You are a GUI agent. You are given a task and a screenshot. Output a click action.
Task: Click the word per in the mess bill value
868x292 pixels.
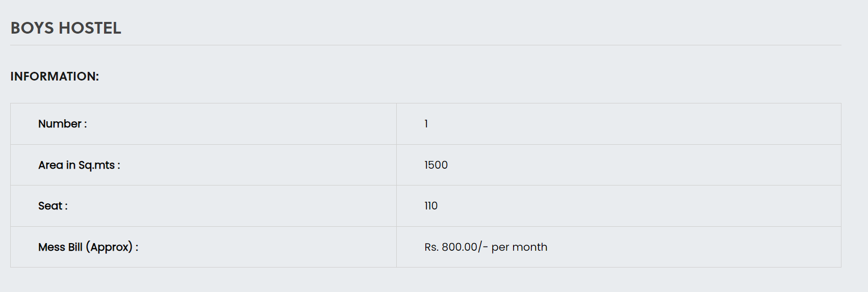pyautogui.click(x=500, y=247)
